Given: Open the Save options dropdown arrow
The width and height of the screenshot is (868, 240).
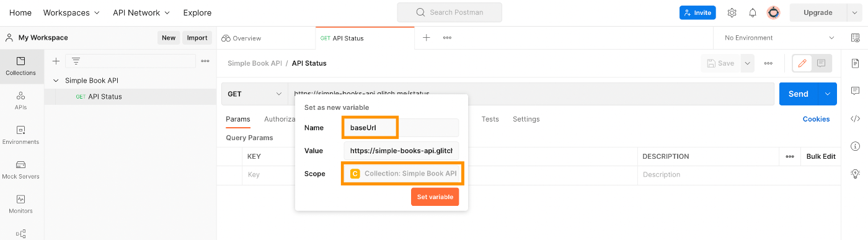Looking at the screenshot, I should [x=747, y=63].
